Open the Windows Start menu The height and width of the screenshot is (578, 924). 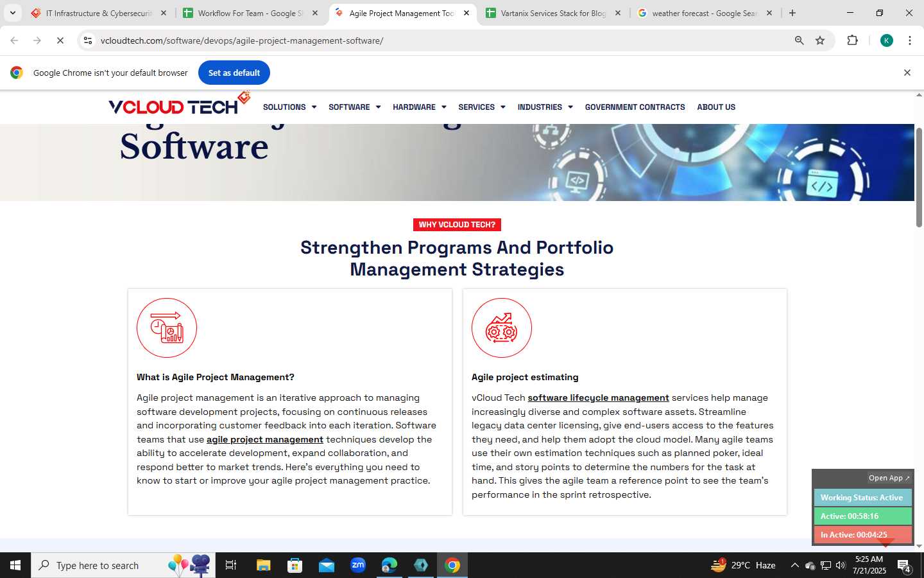15,565
